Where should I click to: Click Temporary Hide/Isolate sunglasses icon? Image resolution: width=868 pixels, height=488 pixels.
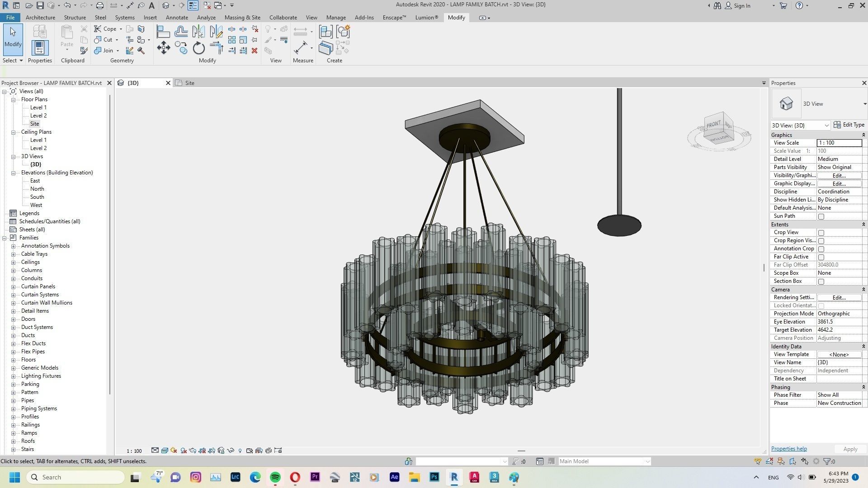231,450
